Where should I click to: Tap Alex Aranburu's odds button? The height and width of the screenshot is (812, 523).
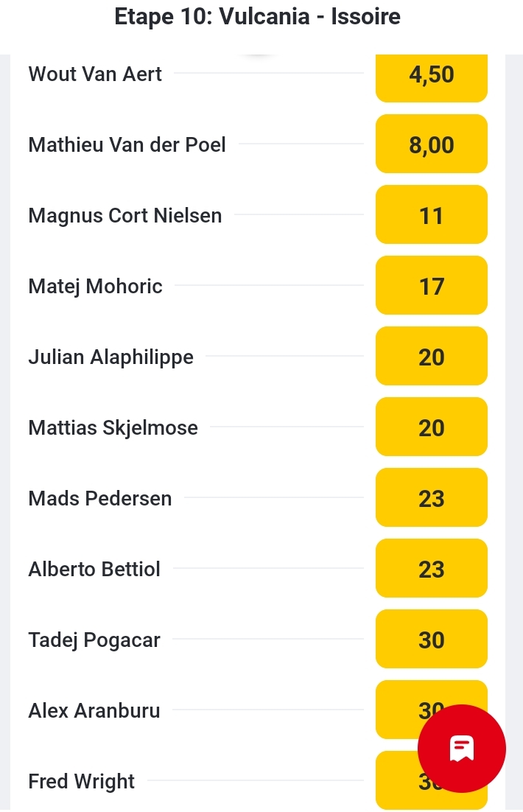[401, 709]
